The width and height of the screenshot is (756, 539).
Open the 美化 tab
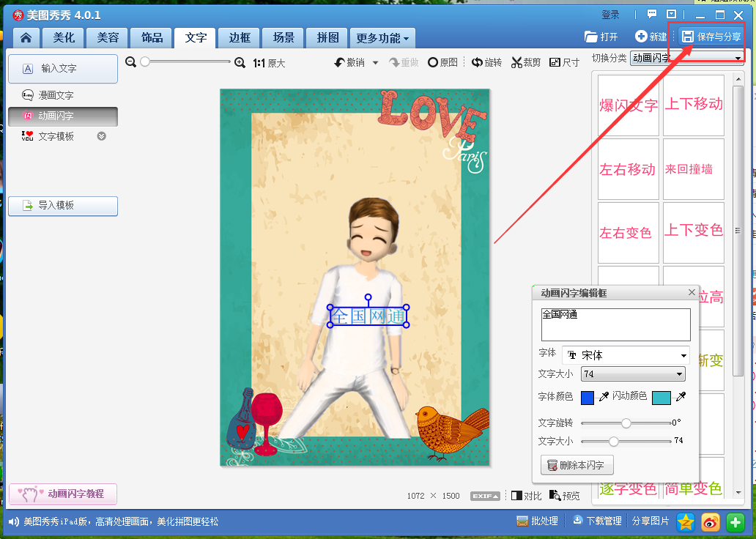click(64, 37)
